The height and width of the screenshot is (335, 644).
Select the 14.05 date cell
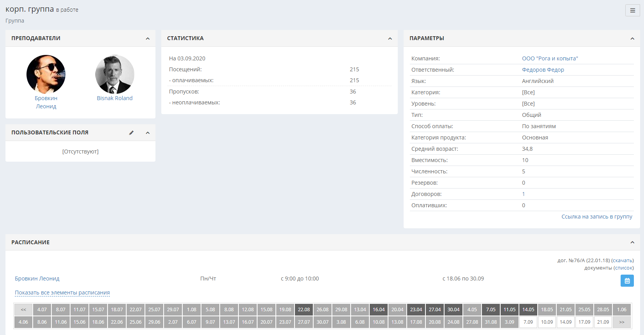528,310
